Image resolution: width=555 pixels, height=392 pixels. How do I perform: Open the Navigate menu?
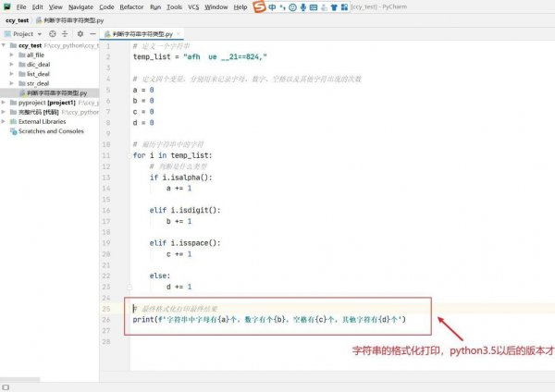click(80, 6)
